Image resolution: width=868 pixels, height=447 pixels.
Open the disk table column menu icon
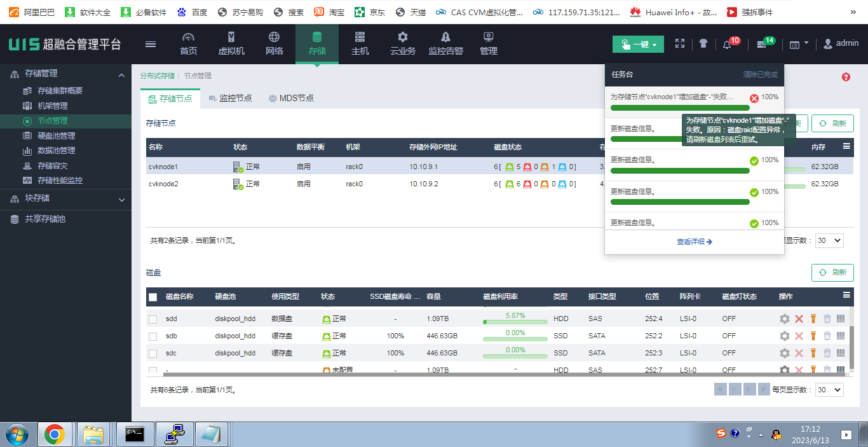tap(846, 295)
